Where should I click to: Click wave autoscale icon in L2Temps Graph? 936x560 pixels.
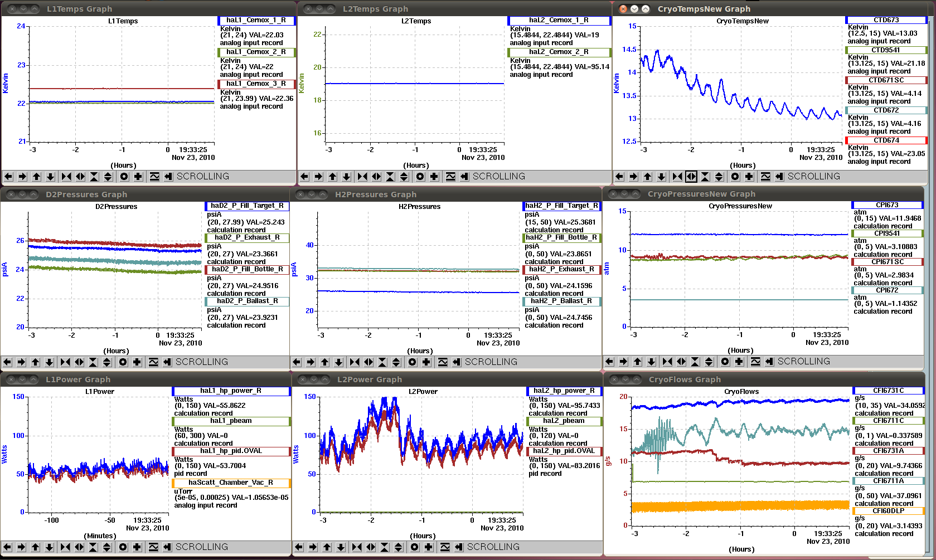coord(450,177)
